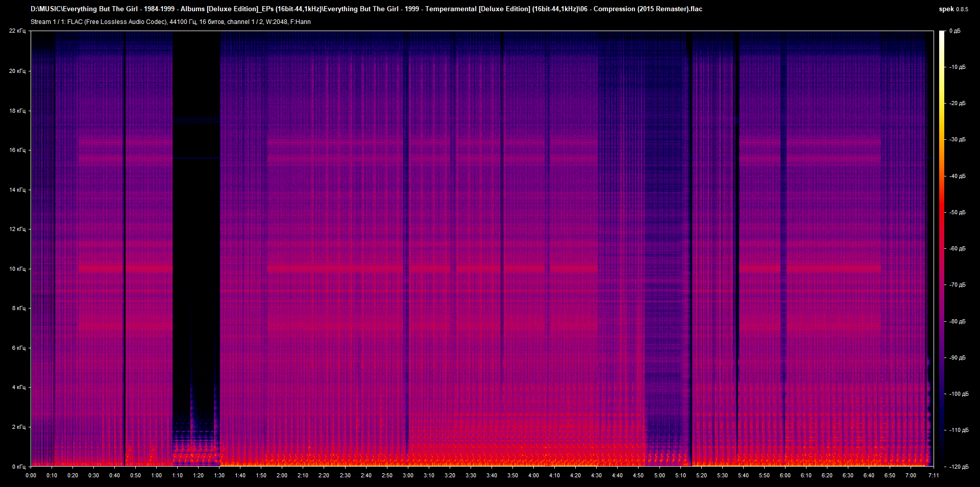Click the 2 кГц frequency axis label
The height and width of the screenshot is (487, 980).
click(x=19, y=427)
